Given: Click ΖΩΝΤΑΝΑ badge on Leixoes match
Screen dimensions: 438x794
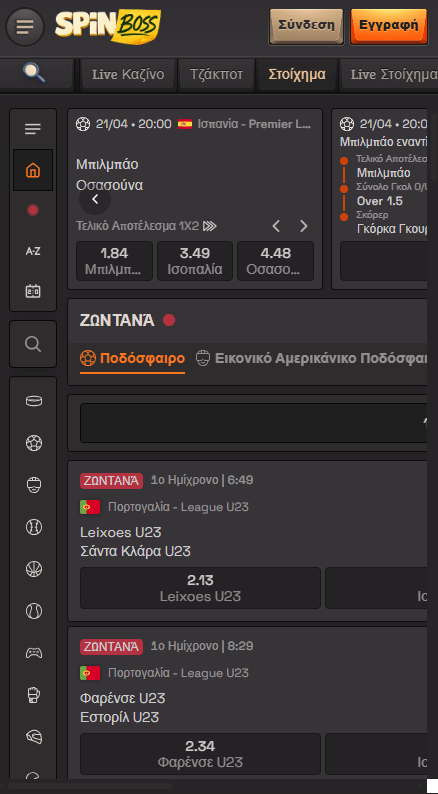Looking at the screenshot, I should coord(111,480).
